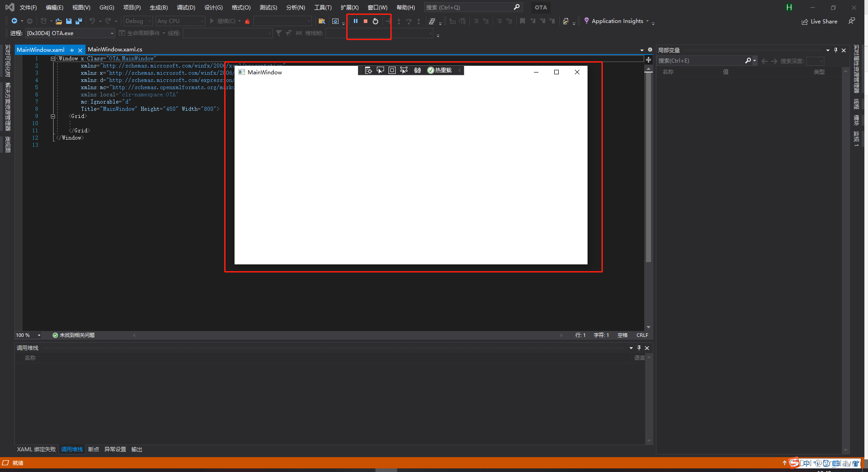Toggle display layout adorners in app toolbar
Screen dimensions: 868x472
tap(392, 70)
